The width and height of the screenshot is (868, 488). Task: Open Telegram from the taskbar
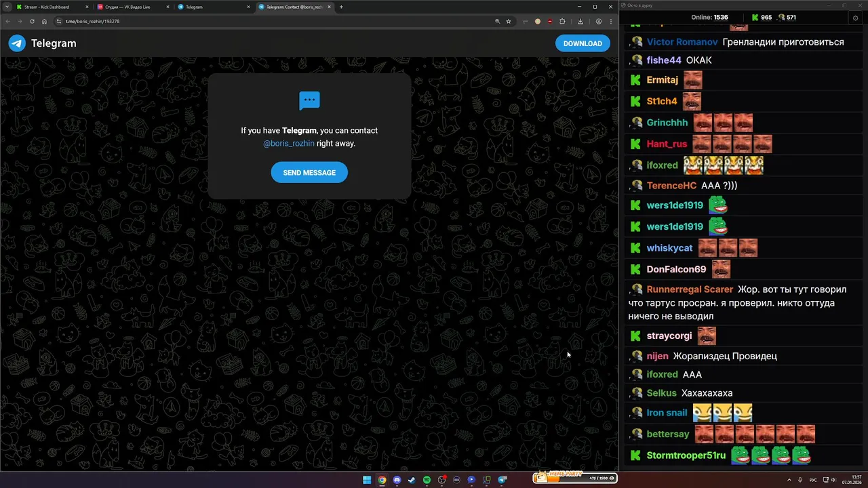pyautogui.click(x=502, y=480)
